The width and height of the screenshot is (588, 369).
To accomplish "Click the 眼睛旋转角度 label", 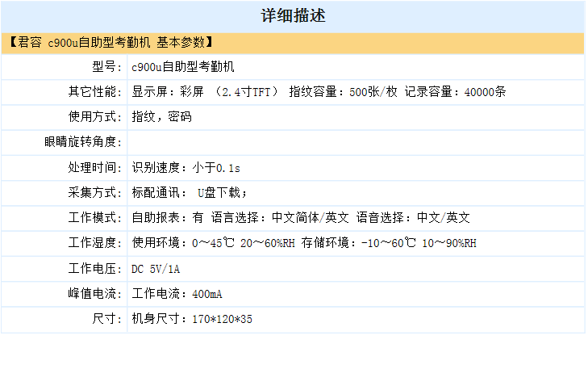I will 83,142.
